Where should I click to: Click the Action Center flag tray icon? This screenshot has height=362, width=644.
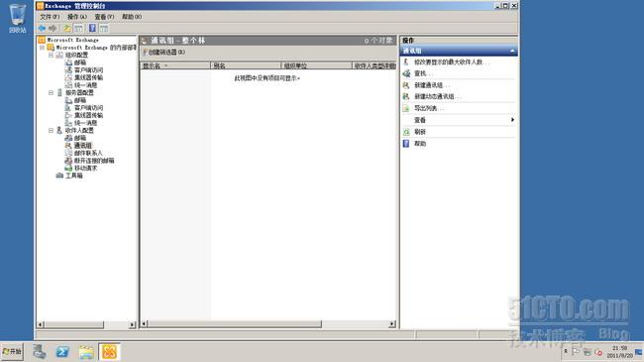point(576,352)
